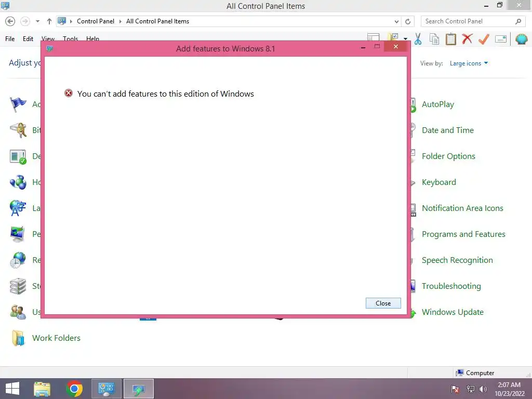
Task: Click the navigation pane toolbar icon
Action: [373, 37]
